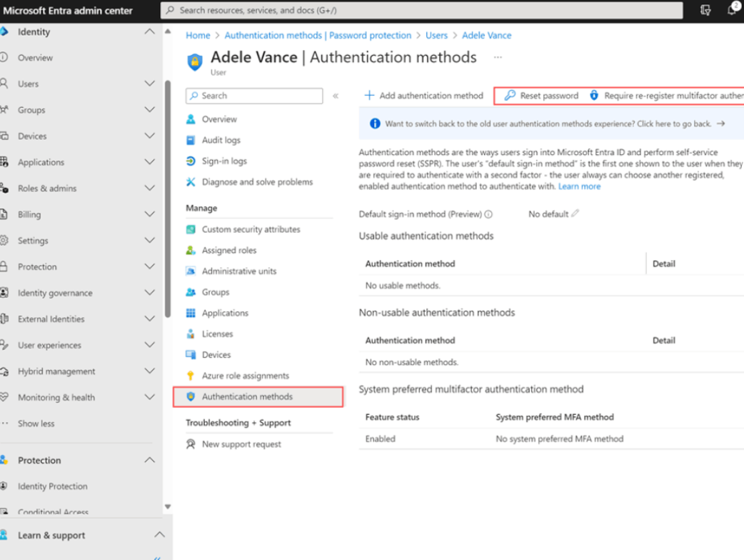Open Sign-in logs from the side menu icon
The height and width of the screenshot is (560, 744).
point(190,161)
